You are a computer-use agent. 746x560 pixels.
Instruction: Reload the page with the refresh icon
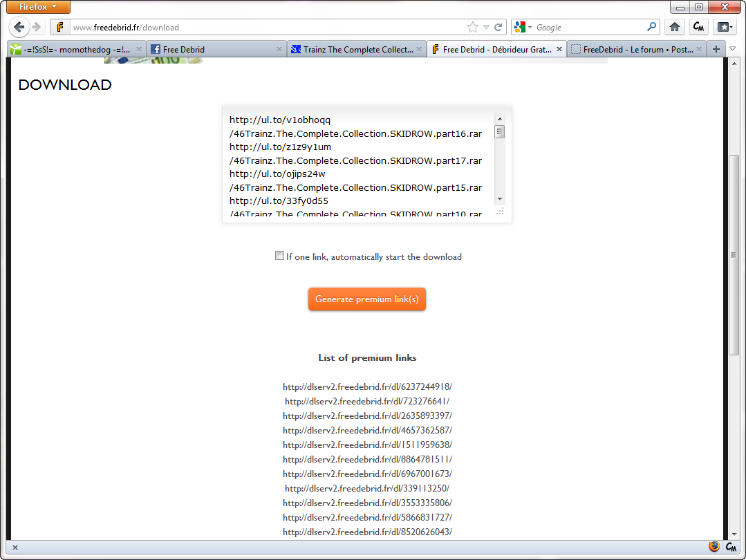point(498,27)
